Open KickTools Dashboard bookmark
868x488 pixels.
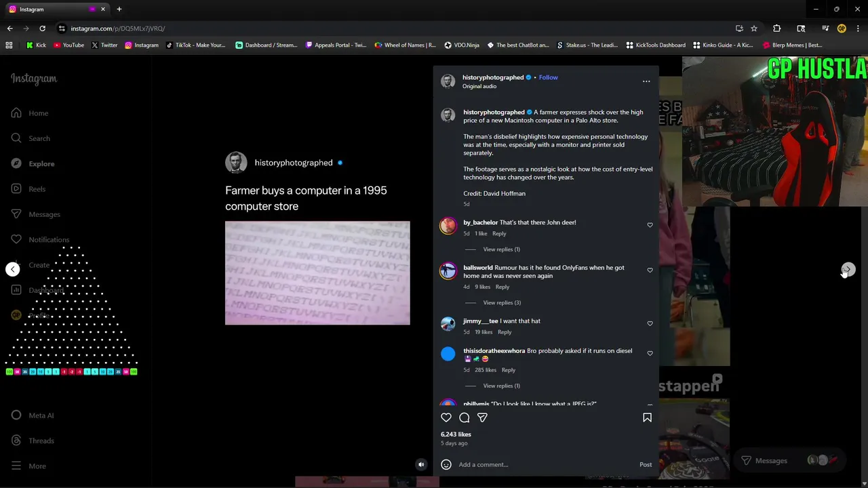tap(656, 45)
